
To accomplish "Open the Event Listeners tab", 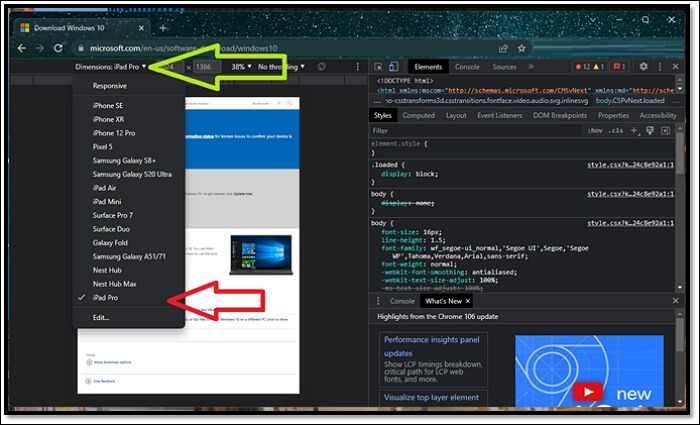I will (500, 115).
